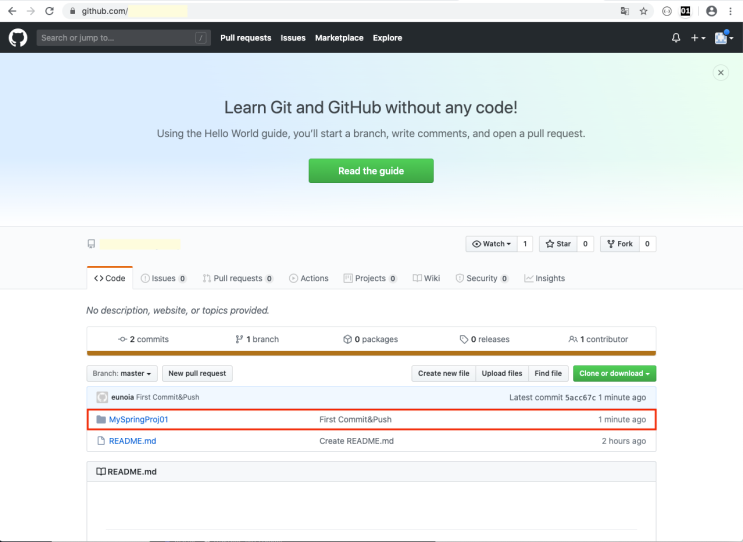The height and width of the screenshot is (542, 743).
Task: Switch to the repository Pull requests tab
Action: point(238,278)
